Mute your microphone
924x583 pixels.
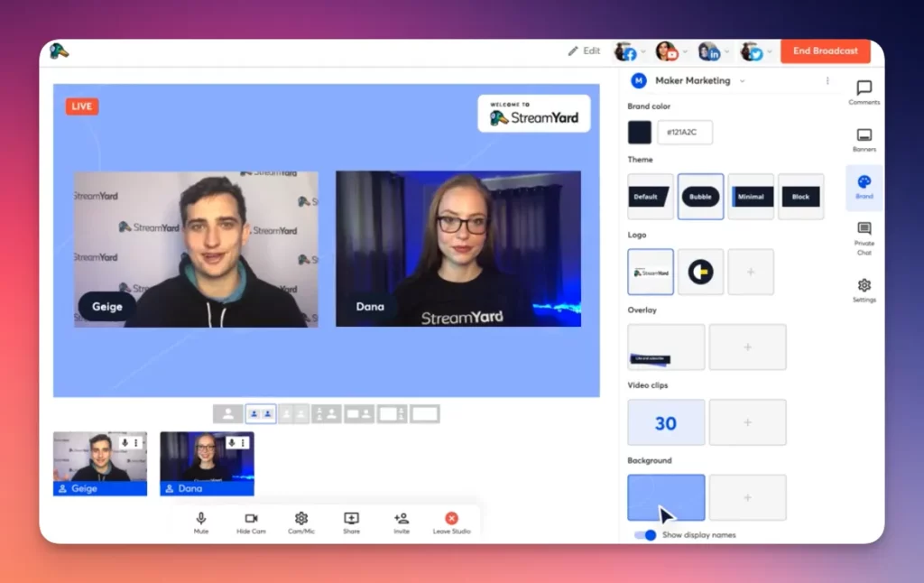pos(200,522)
